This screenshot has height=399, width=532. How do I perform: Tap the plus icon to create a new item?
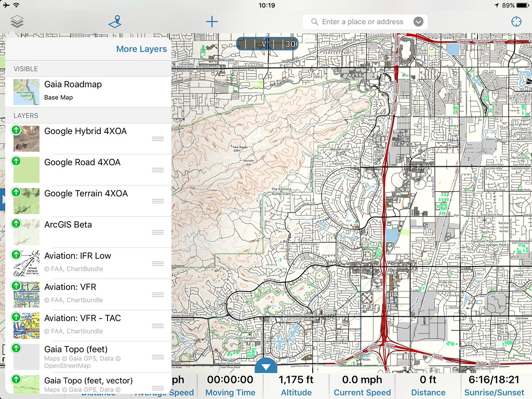pyautogui.click(x=212, y=21)
